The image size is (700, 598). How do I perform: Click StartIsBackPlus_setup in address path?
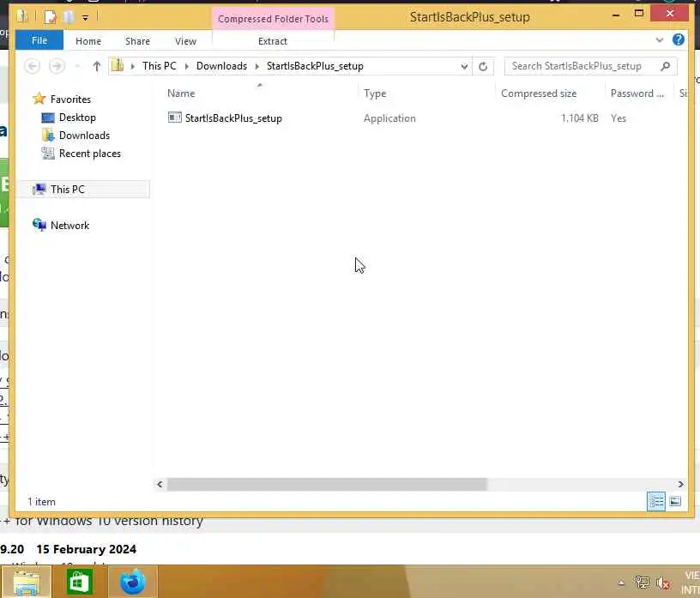pos(315,66)
